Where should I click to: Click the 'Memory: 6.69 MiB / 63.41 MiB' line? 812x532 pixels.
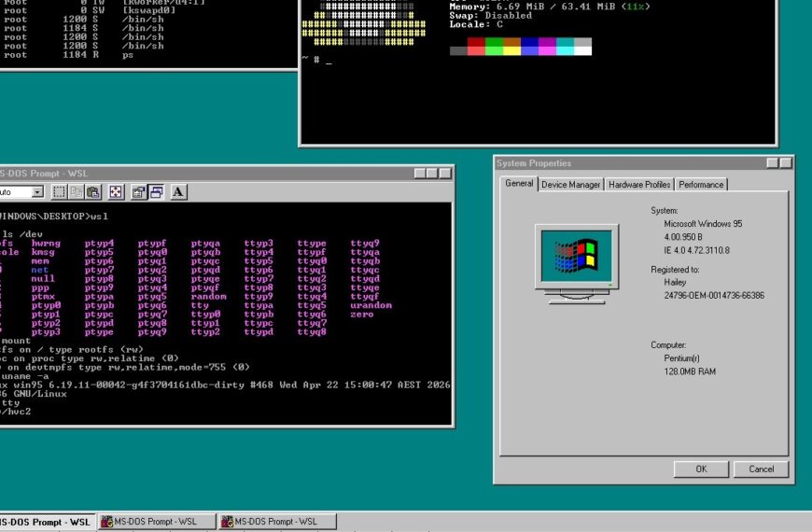click(550, 7)
